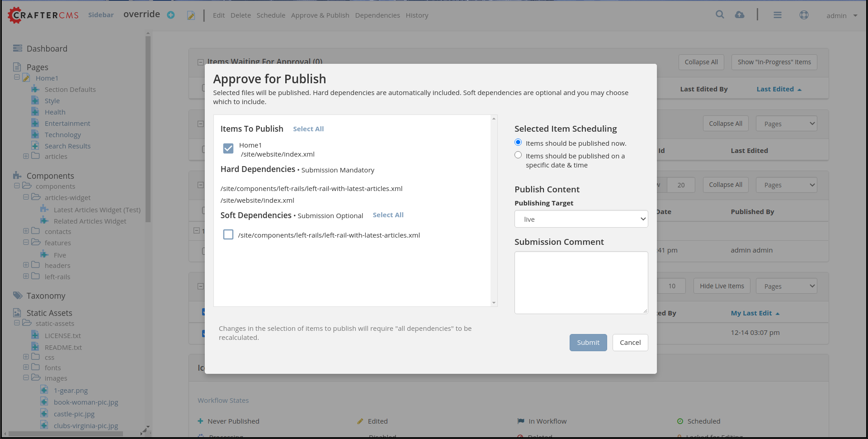Expand the headers folder
Viewport: 868px width, 439px height.
coord(26,265)
